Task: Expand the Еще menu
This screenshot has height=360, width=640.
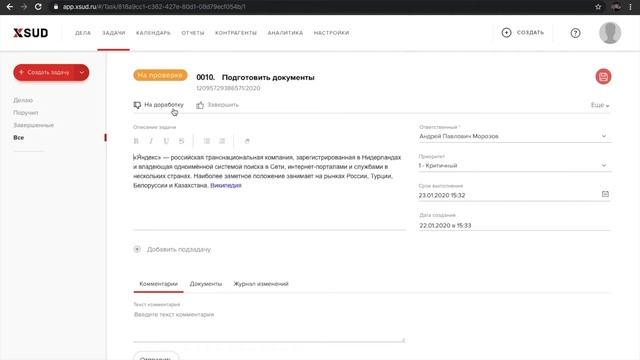Action: click(600, 105)
